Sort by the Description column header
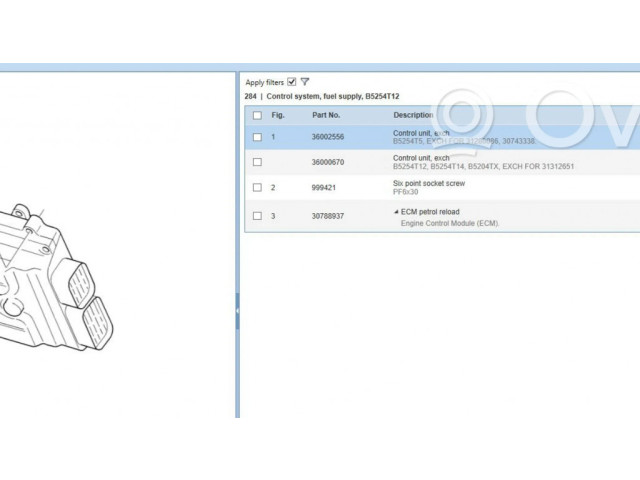 coord(413,115)
